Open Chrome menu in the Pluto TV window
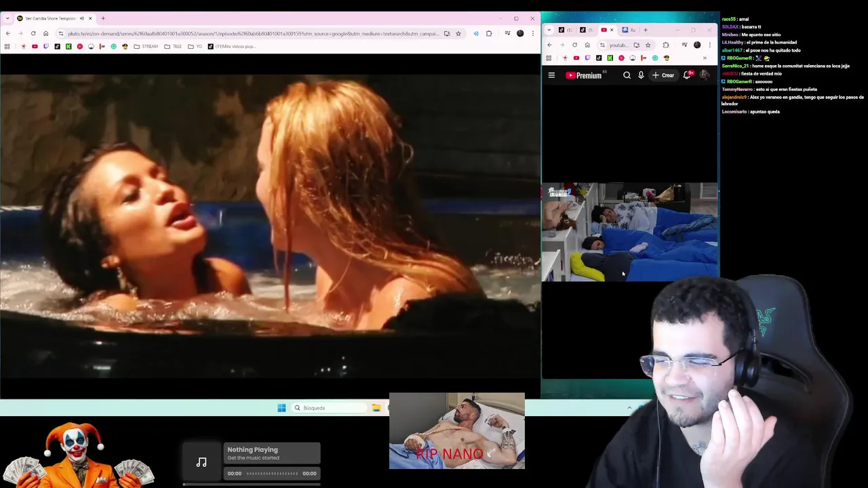This screenshot has width=868, height=488. [x=533, y=33]
